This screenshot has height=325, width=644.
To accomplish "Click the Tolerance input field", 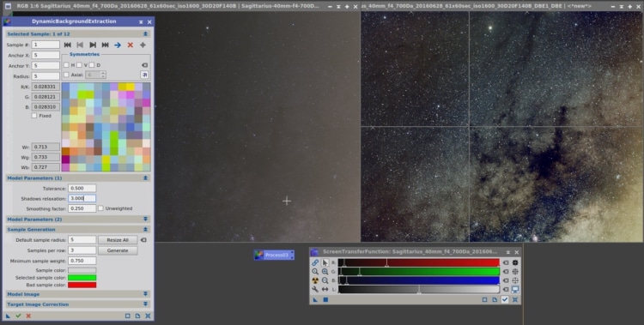I will pos(82,189).
